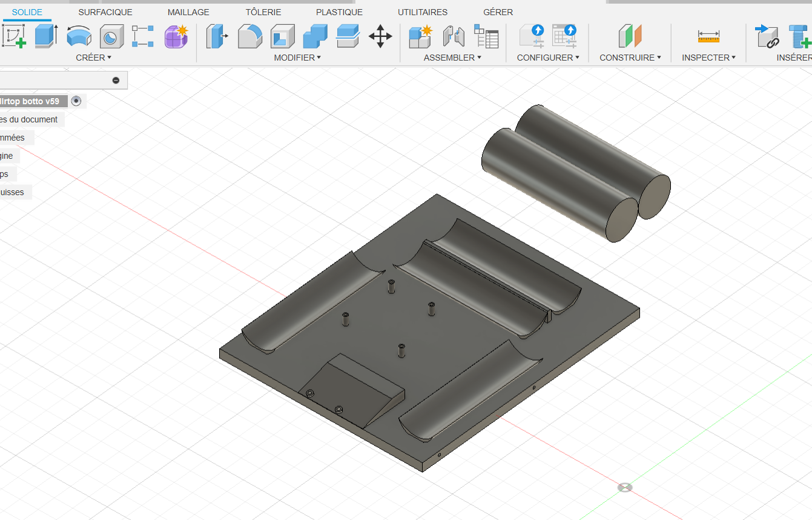Select the 'mmées' browser row

[16, 138]
